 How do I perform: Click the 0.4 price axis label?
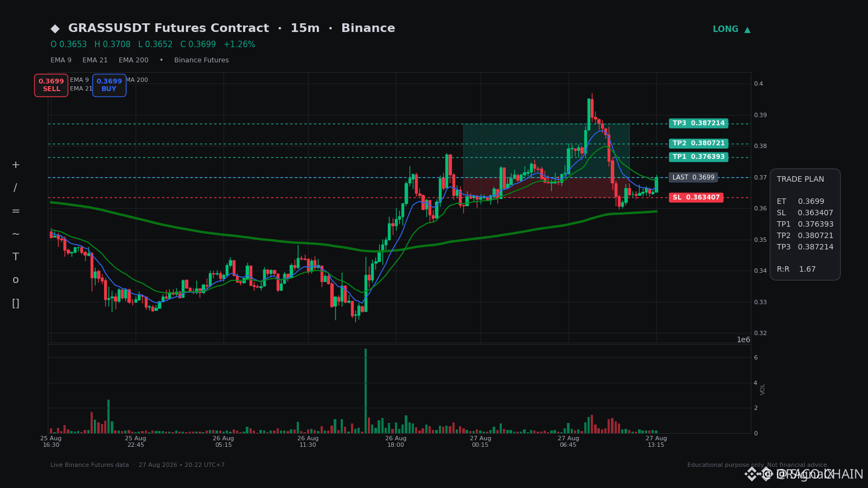(x=758, y=84)
